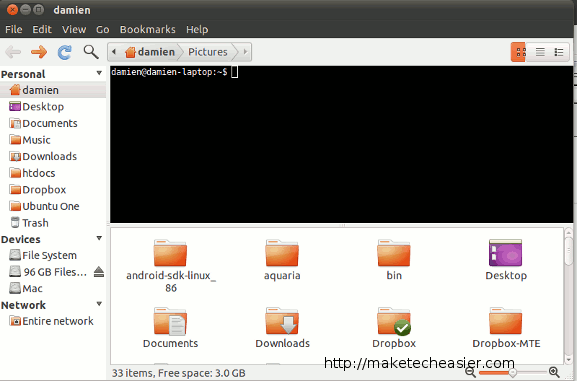The height and width of the screenshot is (381, 577).
Task: Switch to icon view mode
Action: 519,52
